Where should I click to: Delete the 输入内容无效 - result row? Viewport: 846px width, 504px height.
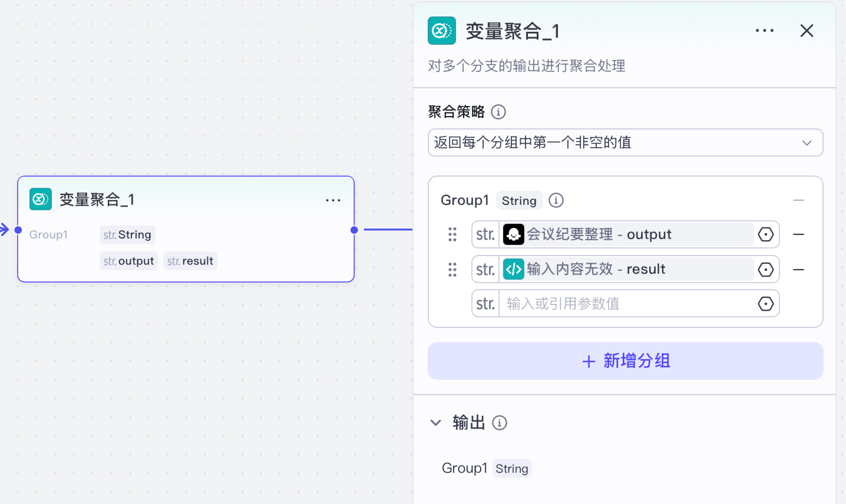[798, 270]
